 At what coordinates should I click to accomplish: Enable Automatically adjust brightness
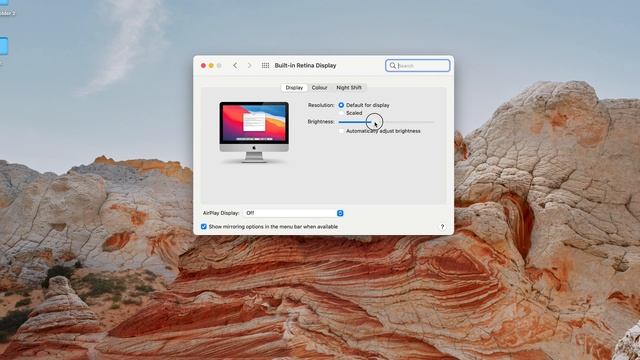341,131
